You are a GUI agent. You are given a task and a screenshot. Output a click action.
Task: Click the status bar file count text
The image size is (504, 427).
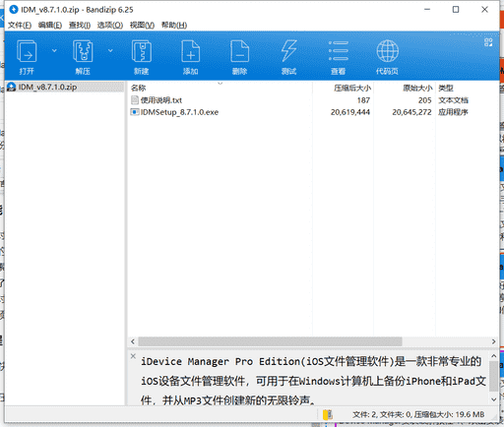click(418, 415)
